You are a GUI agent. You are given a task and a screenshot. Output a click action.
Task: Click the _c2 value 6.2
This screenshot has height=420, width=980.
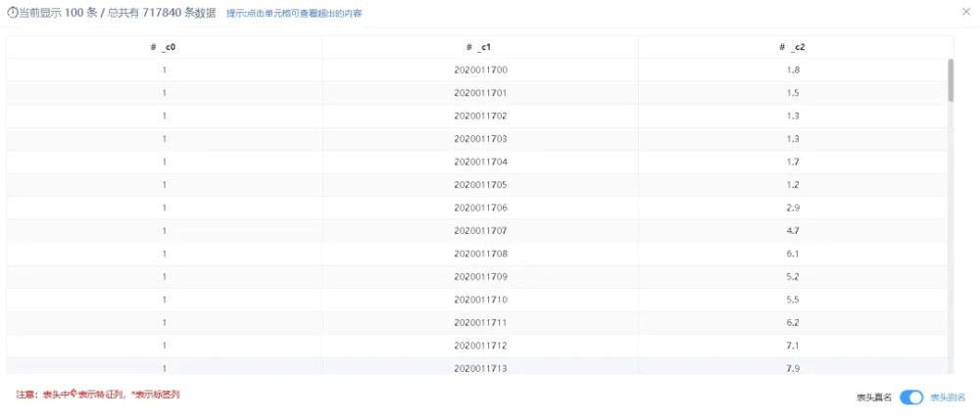[x=793, y=323]
